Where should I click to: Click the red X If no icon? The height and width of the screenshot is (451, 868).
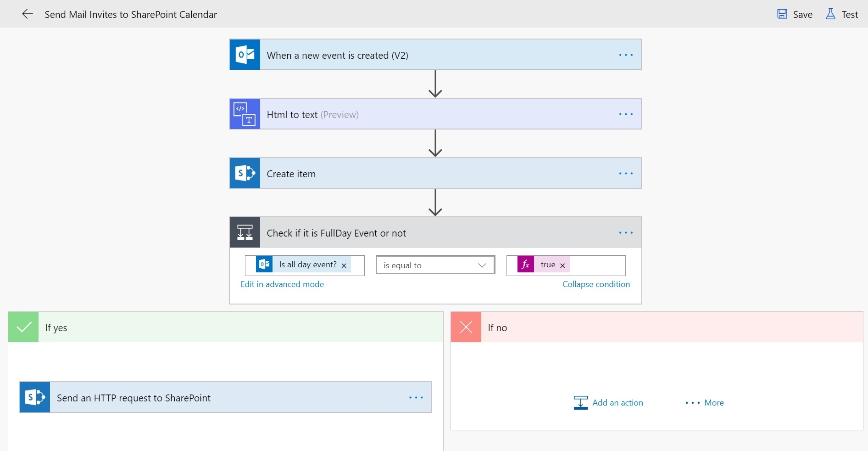[466, 327]
